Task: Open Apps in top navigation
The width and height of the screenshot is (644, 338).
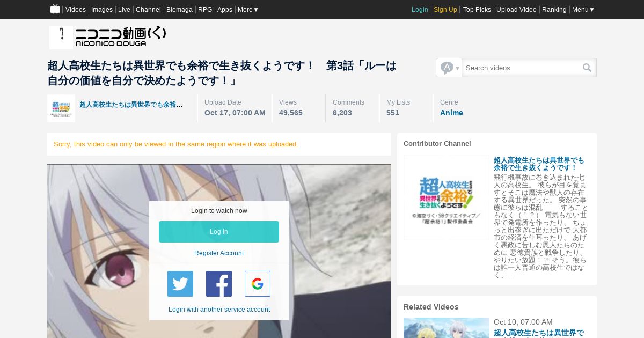Action: [225, 10]
